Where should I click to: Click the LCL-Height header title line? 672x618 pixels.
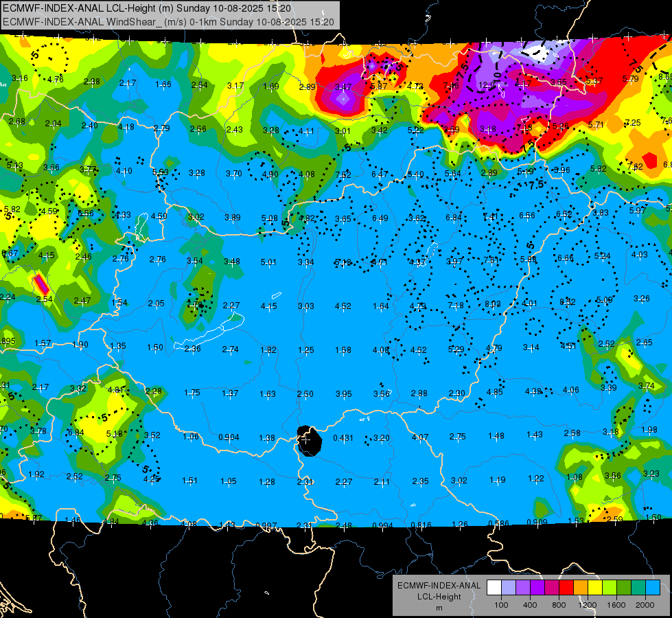point(147,8)
